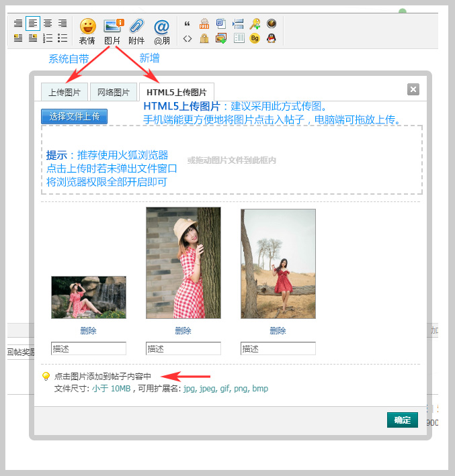Click the download remote images icon
The height and width of the screenshot is (476, 455).
click(x=221, y=38)
